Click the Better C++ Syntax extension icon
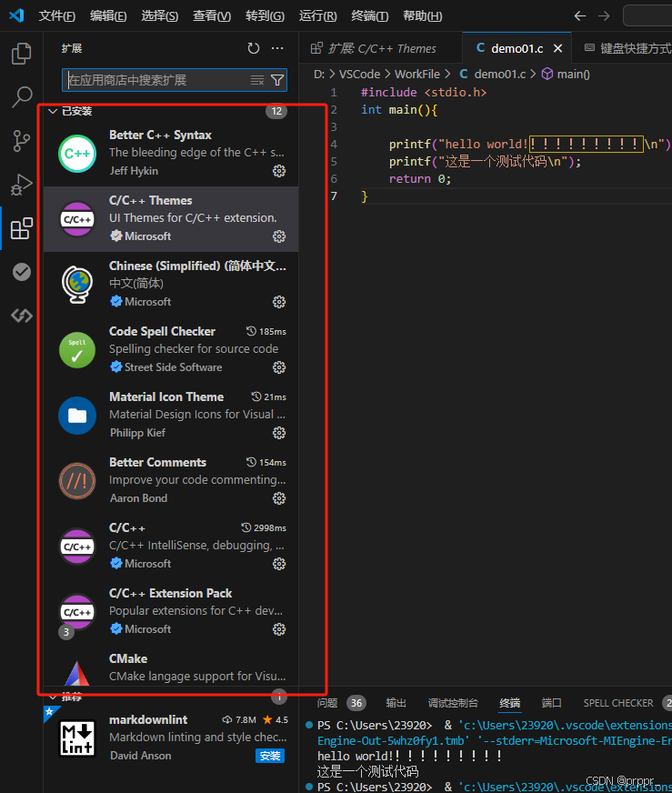Image resolution: width=672 pixels, height=793 pixels. click(x=77, y=154)
